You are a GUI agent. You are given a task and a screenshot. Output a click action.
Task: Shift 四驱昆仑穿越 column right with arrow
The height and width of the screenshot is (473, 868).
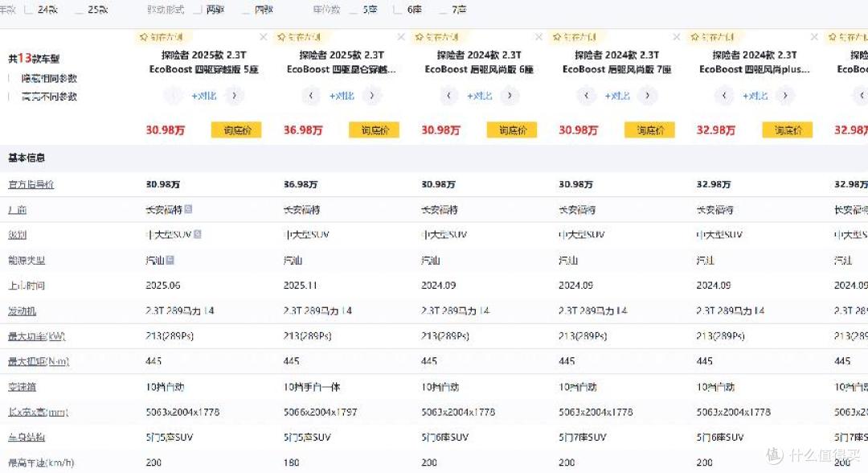point(372,96)
